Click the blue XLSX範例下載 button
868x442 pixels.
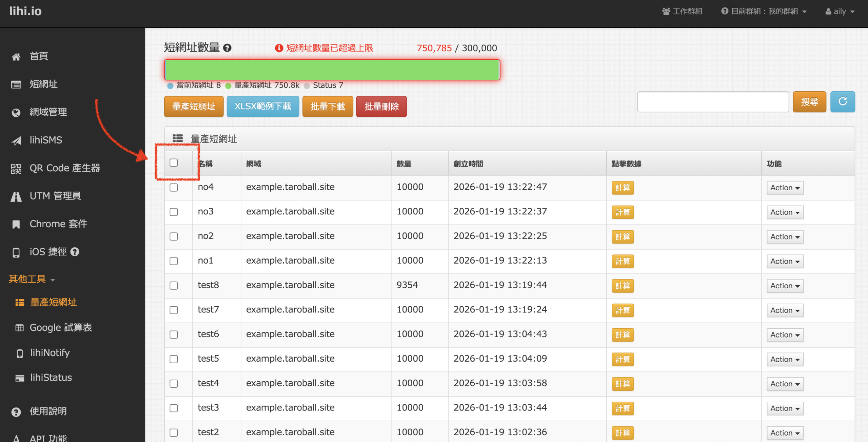pos(262,107)
